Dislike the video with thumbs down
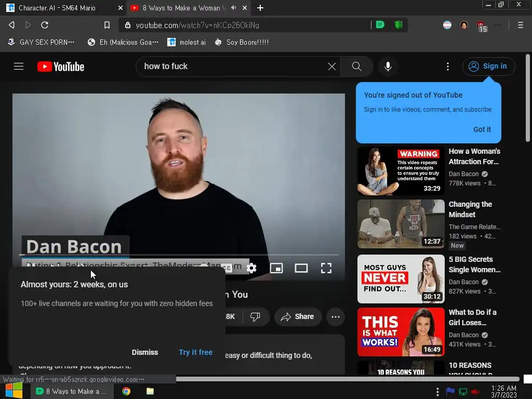The image size is (532, 399). [255, 316]
